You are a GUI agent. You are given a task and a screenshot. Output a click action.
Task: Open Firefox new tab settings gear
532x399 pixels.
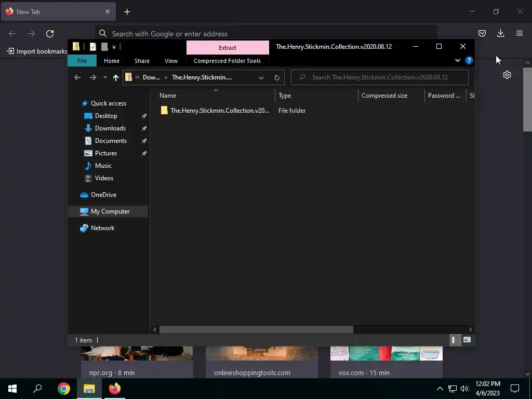(x=507, y=75)
